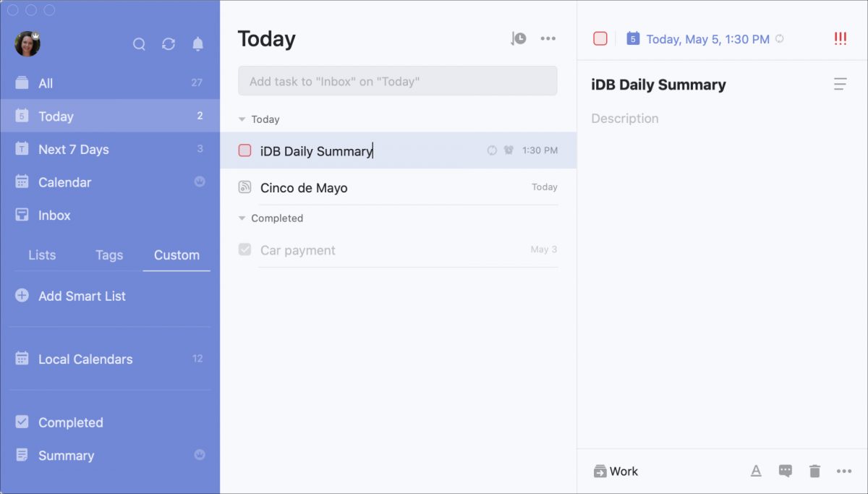Viewport: 868px width, 494px height.
Task: Switch to the Lists tab
Action: pyautogui.click(x=41, y=255)
